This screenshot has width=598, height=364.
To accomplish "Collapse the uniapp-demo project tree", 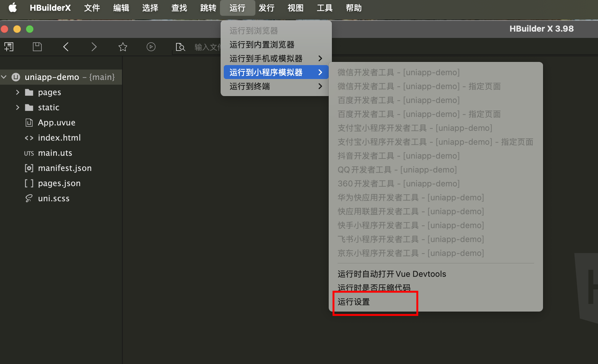I will (4, 77).
